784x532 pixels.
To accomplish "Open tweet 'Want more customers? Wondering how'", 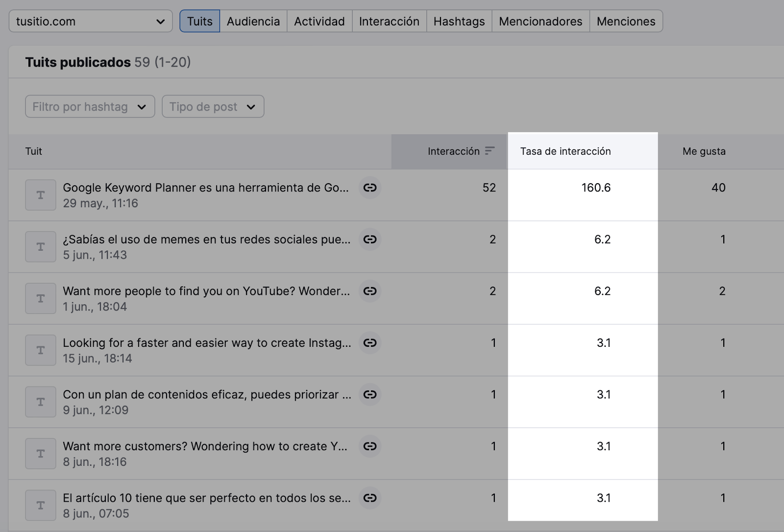I will tap(205, 446).
